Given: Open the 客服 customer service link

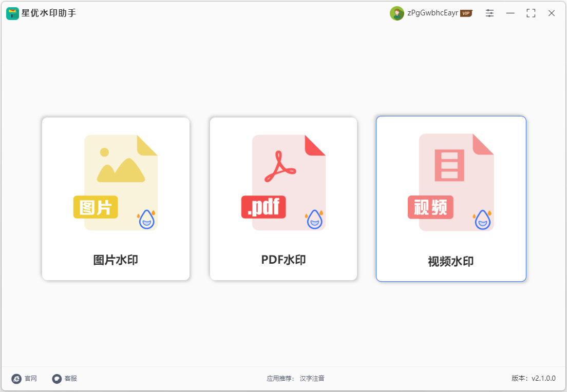Looking at the screenshot, I should 71,379.
